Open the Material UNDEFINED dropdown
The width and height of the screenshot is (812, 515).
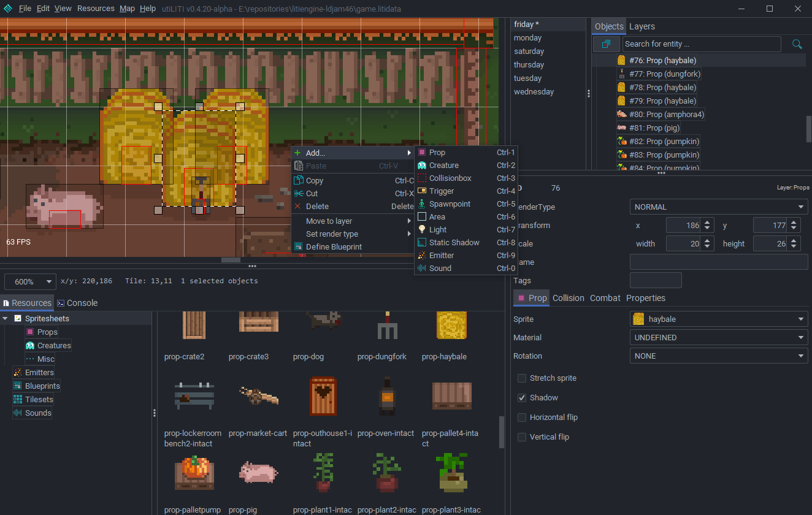point(719,337)
